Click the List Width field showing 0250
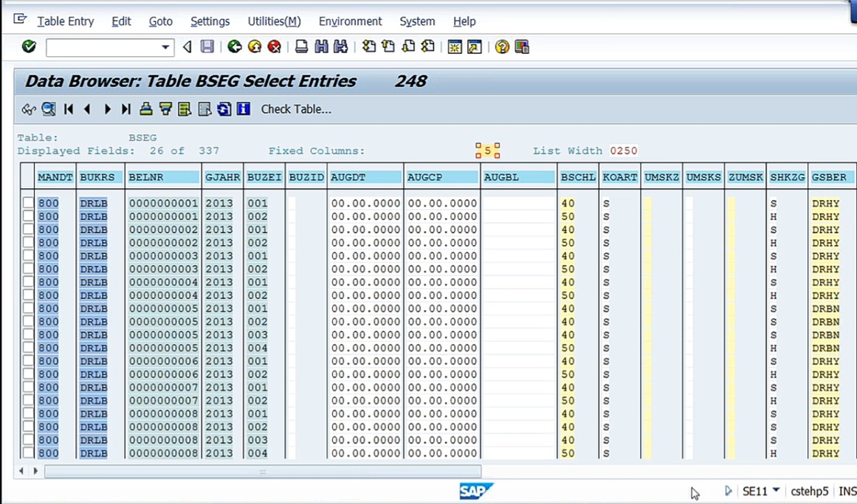Viewport: 857px width, 504px height. [x=624, y=151]
